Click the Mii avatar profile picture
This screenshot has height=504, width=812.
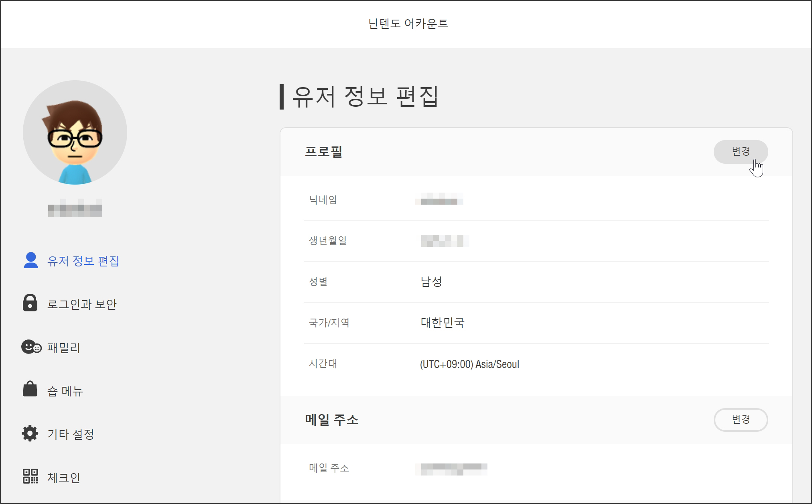coord(75,132)
